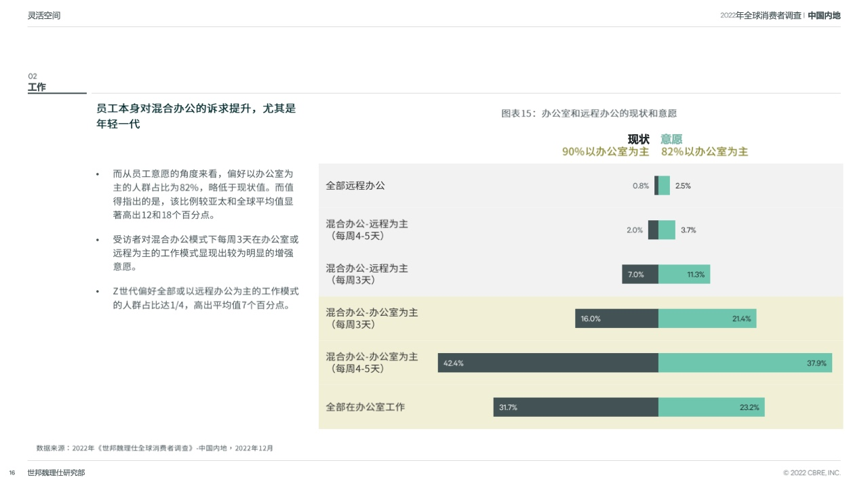Screen dimensions: 868x488
Task: Click the 世邦魏理仕研究部 footer text
Action: pos(56,472)
